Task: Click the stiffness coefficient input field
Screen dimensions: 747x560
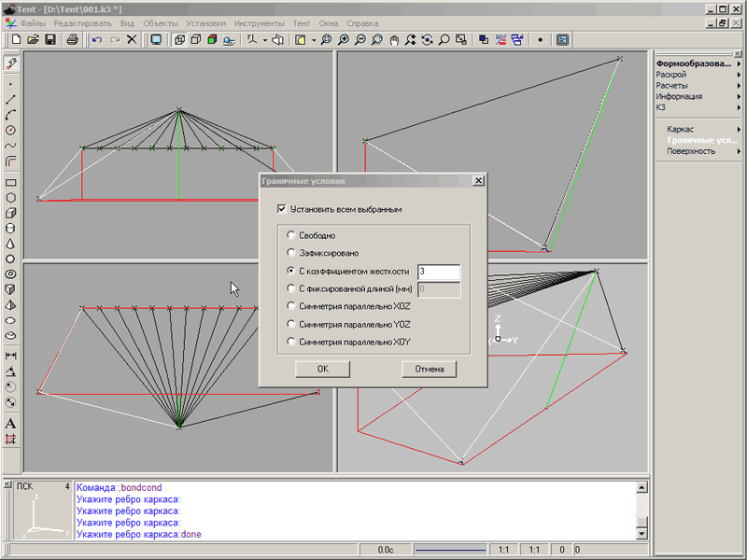Action: click(x=439, y=272)
